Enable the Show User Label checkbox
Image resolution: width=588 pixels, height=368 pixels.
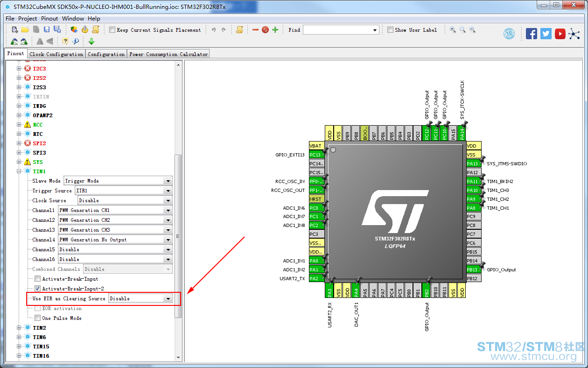[390, 30]
